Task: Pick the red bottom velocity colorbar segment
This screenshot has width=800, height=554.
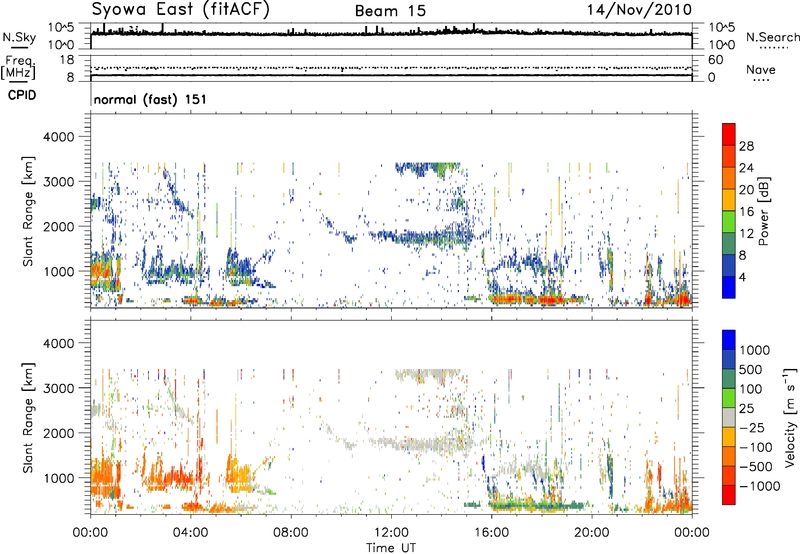Action: tap(729, 495)
